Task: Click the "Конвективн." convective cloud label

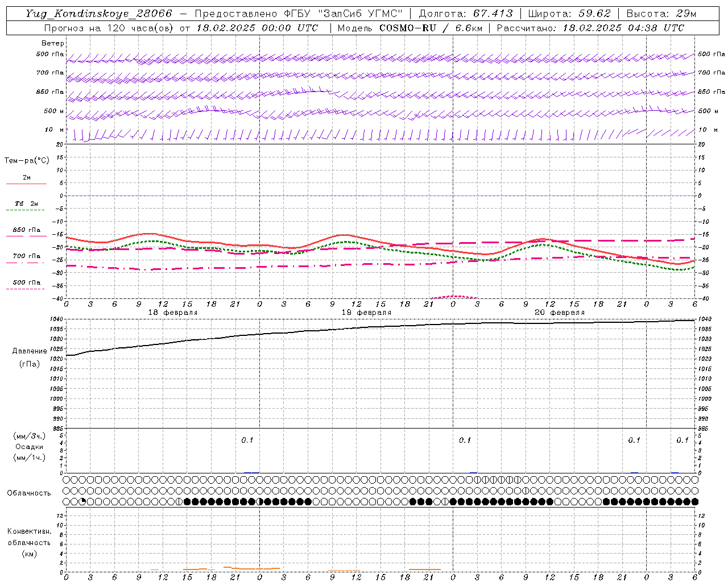Action: coord(29,531)
